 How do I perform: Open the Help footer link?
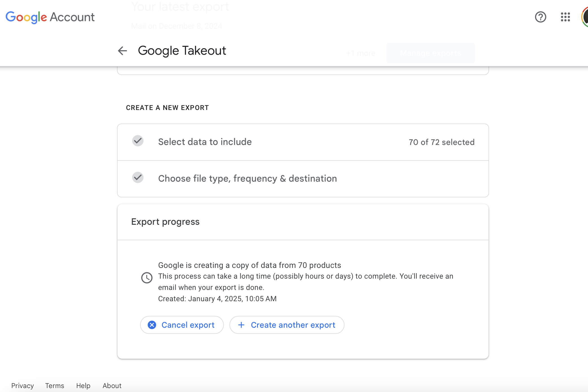point(83,386)
